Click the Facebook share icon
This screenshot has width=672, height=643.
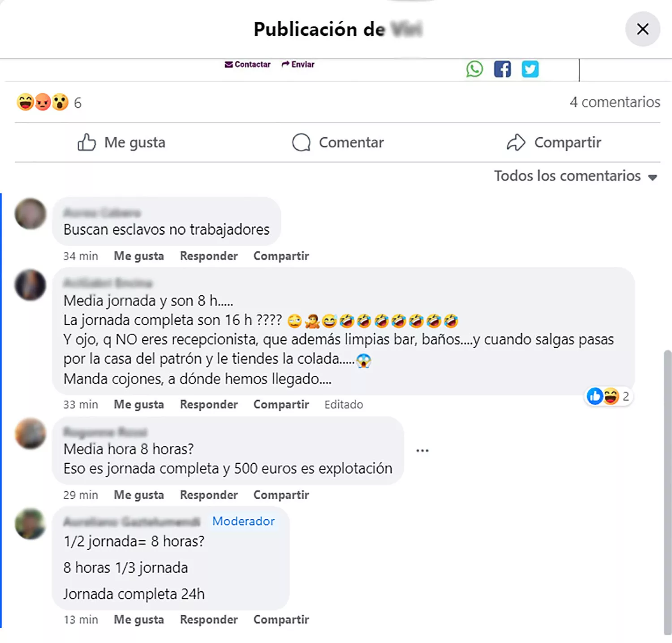(502, 69)
